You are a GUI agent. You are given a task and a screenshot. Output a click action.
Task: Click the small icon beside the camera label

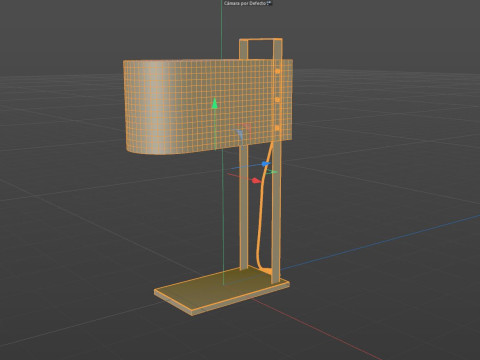coord(269,3)
